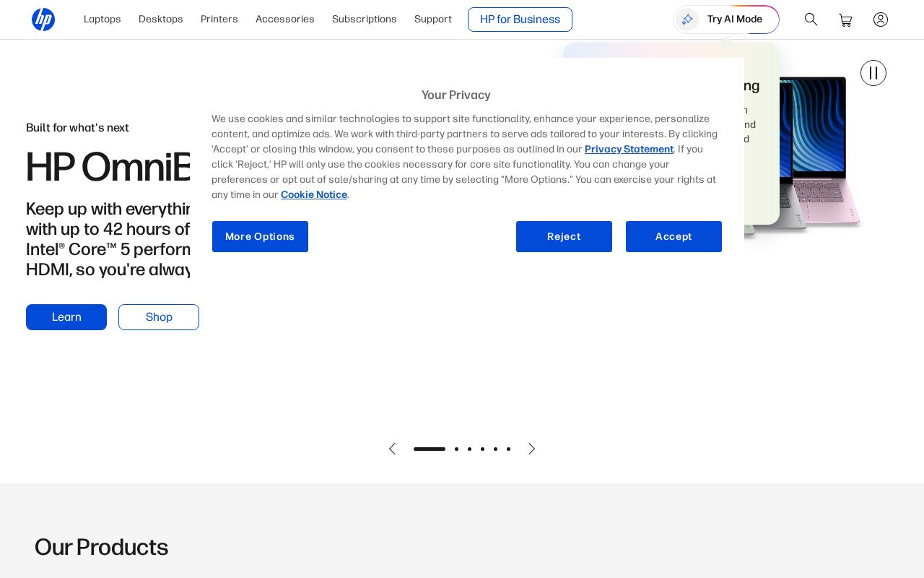Select the active first carousel slide indicator

[430, 449]
